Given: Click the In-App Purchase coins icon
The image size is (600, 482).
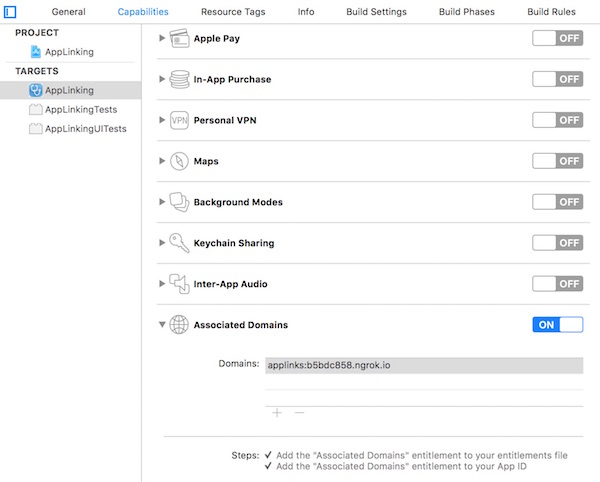Looking at the screenshot, I should coord(179,79).
